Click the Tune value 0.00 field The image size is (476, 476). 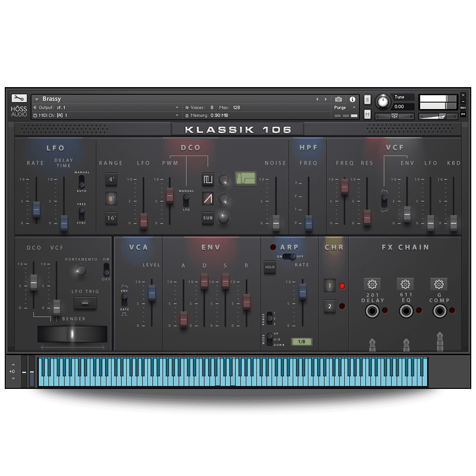[403, 107]
